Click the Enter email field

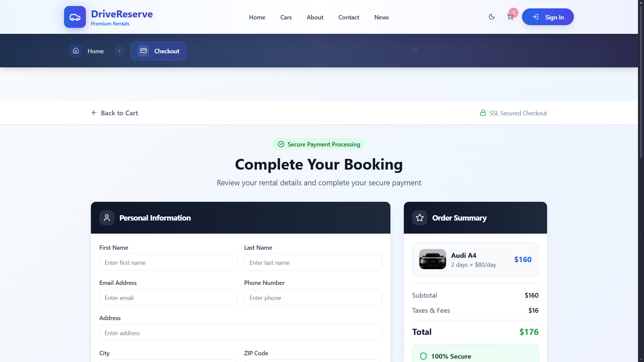[x=168, y=298]
